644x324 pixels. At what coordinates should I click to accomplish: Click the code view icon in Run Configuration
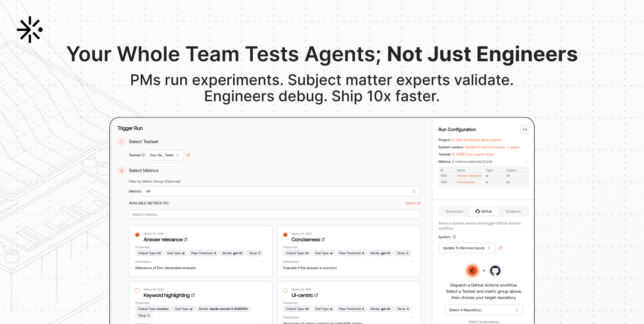tap(525, 130)
